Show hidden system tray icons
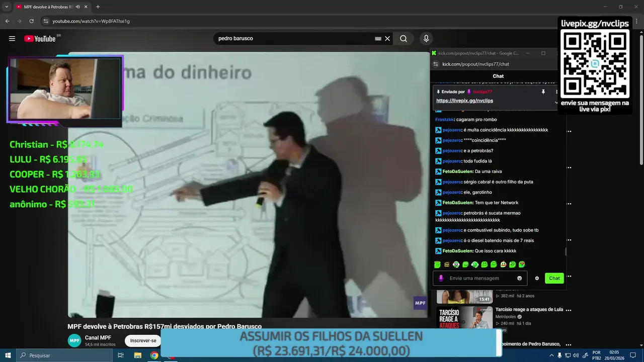This screenshot has width=644, height=362. (552, 355)
